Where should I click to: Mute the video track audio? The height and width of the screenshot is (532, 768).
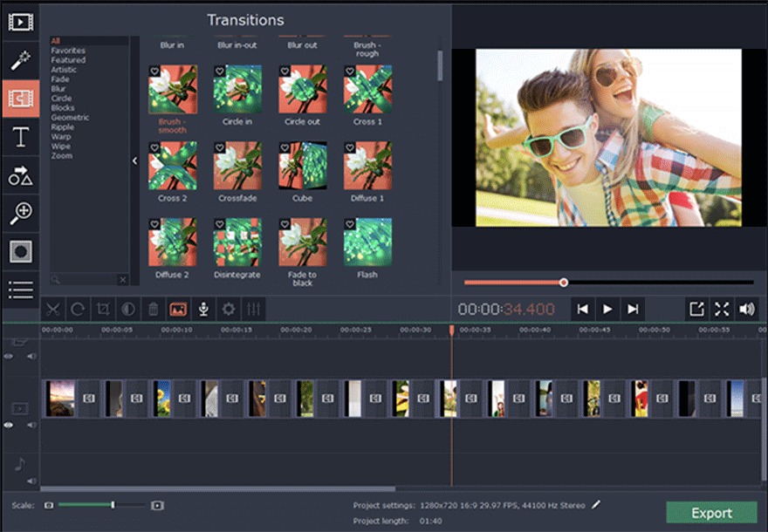[x=31, y=426]
